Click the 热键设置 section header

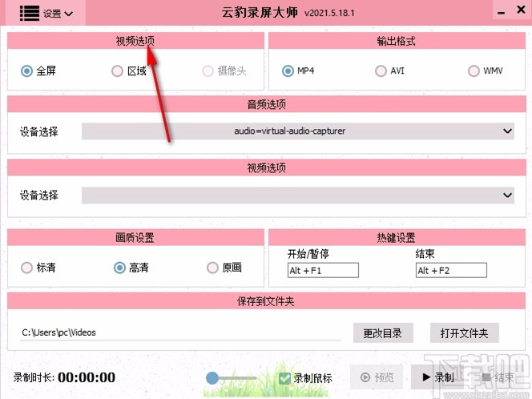(397, 237)
